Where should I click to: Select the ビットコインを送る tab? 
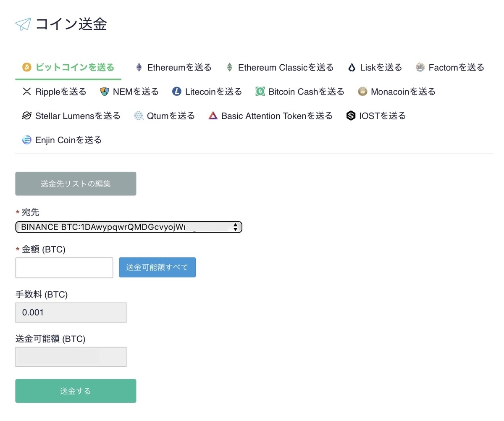[x=68, y=67]
